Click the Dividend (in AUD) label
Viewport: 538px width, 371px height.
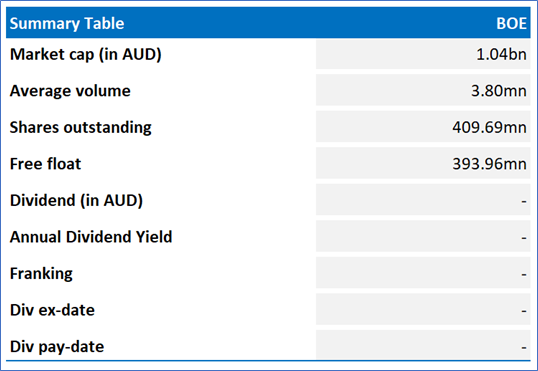click(x=76, y=200)
